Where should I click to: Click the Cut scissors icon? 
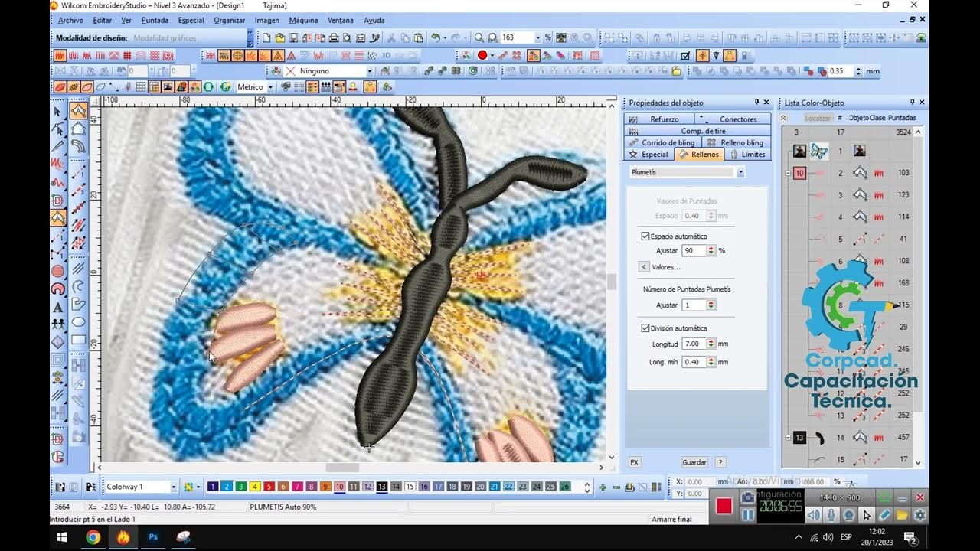[390, 37]
